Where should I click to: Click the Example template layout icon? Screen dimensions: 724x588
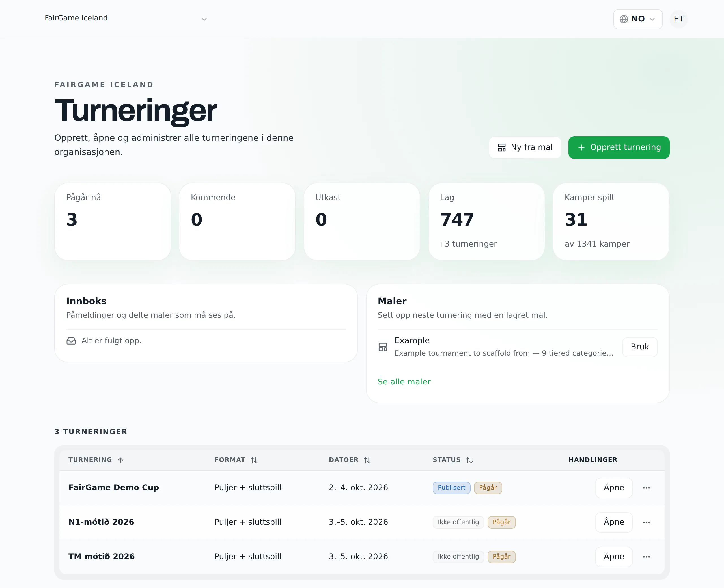[x=383, y=347]
